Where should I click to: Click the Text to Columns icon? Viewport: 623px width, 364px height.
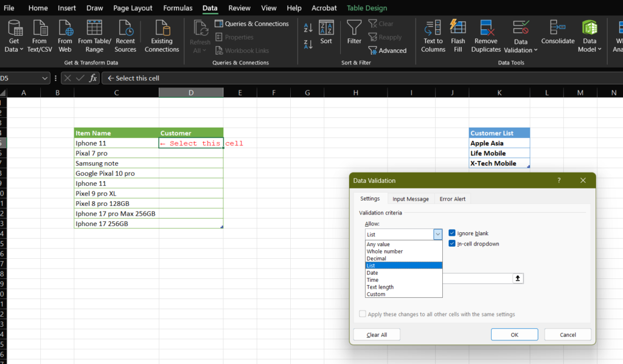433,28
